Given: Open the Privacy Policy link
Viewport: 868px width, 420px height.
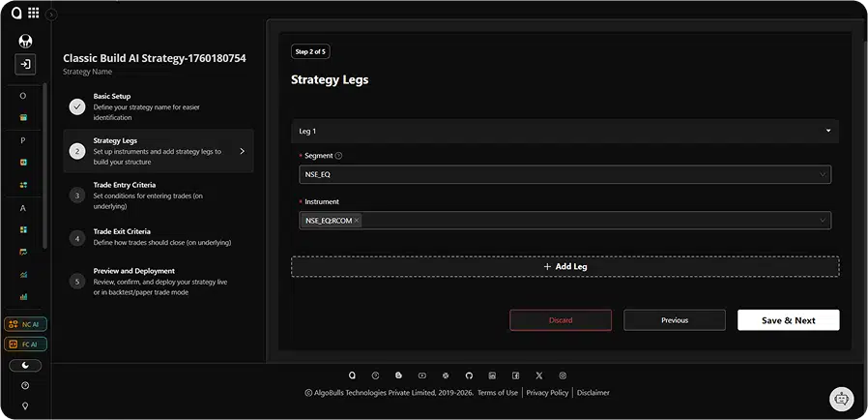Looking at the screenshot, I should 547,393.
